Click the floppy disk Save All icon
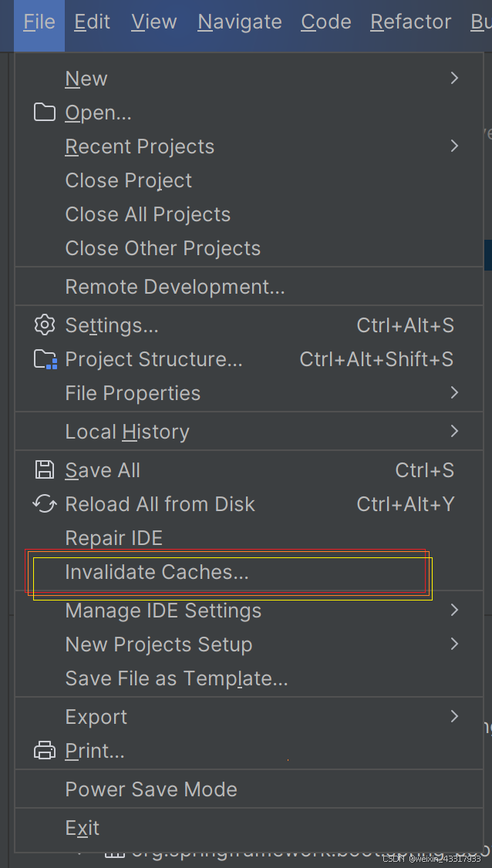 [x=44, y=470]
